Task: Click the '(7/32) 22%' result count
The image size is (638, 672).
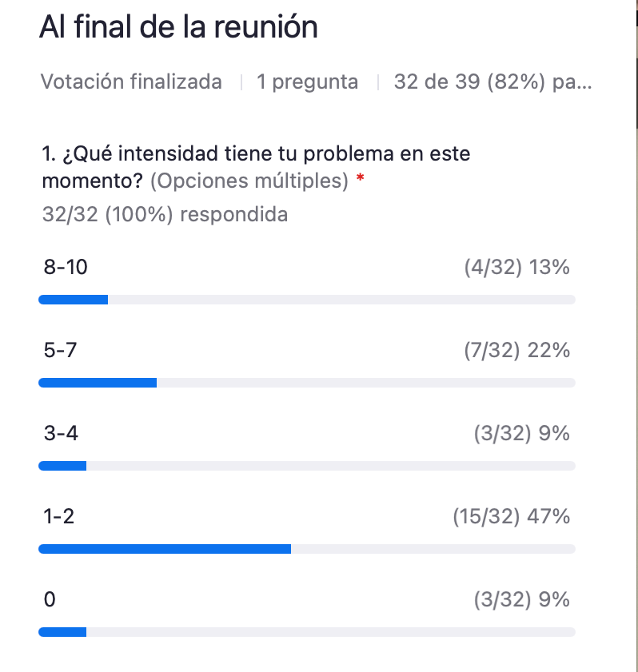Action: tap(516, 350)
